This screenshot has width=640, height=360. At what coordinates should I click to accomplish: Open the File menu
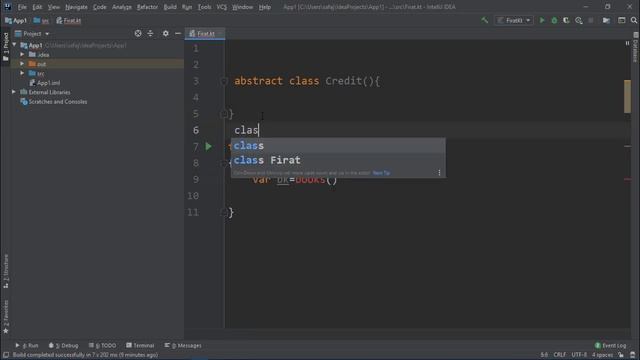pyautogui.click(x=22, y=7)
